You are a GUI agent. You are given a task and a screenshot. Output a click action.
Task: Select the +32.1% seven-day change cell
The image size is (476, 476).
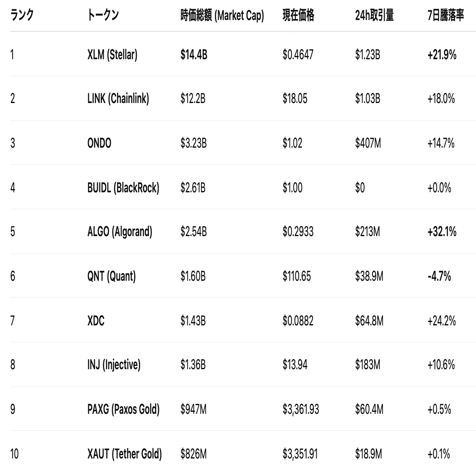442,232
